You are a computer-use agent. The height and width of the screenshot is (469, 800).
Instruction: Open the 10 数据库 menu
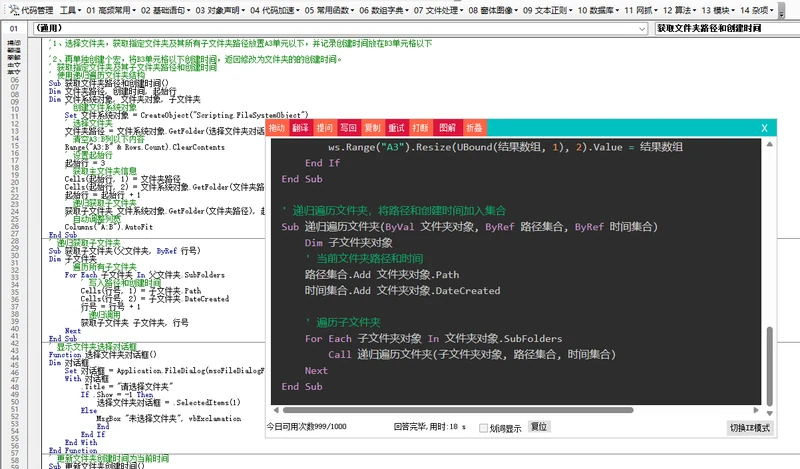599,10
